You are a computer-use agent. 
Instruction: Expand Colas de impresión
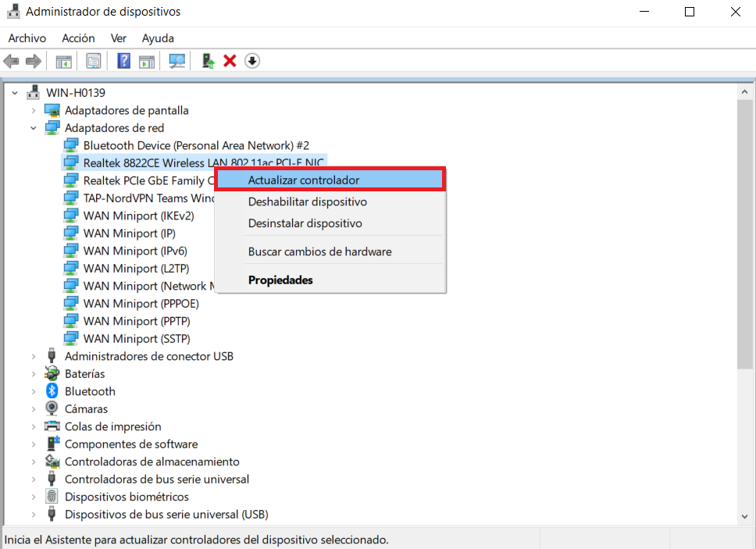(34, 426)
